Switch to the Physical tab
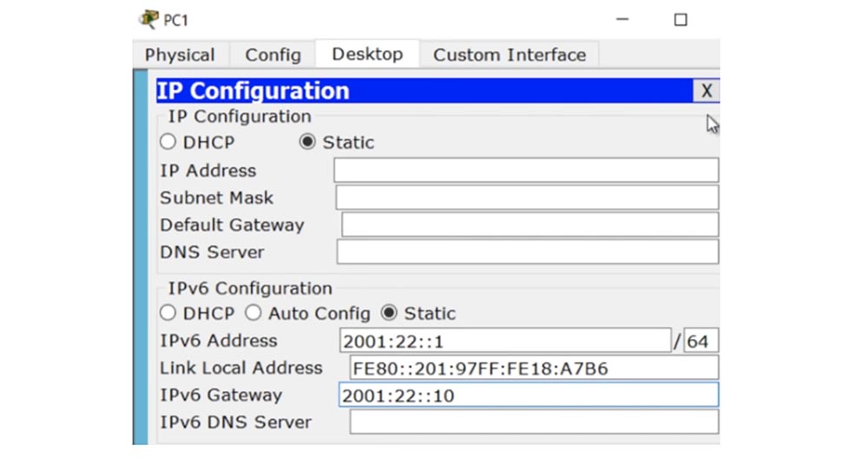Viewport: 868px width, 459px height. click(x=180, y=55)
